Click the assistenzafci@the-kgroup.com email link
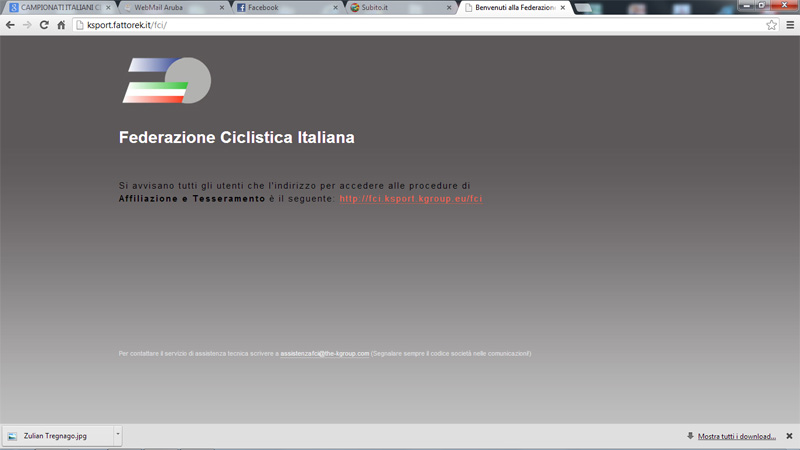 pos(324,354)
